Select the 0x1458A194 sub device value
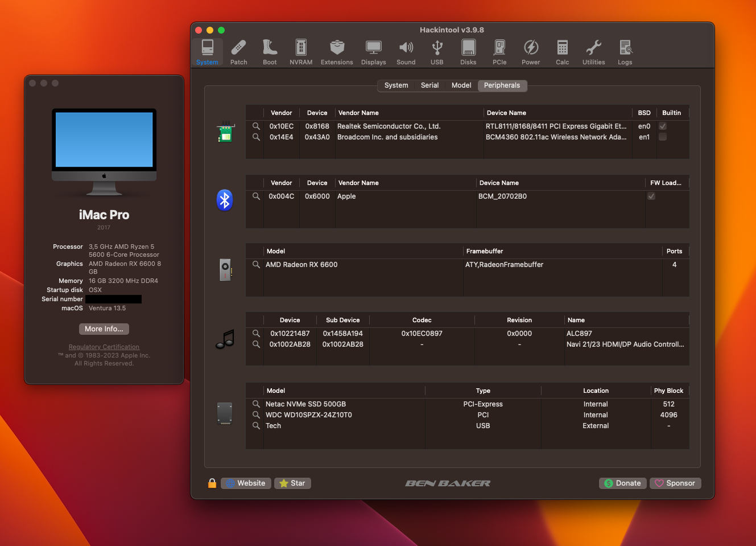This screenshot has height=546, width=756. [343, 334]
